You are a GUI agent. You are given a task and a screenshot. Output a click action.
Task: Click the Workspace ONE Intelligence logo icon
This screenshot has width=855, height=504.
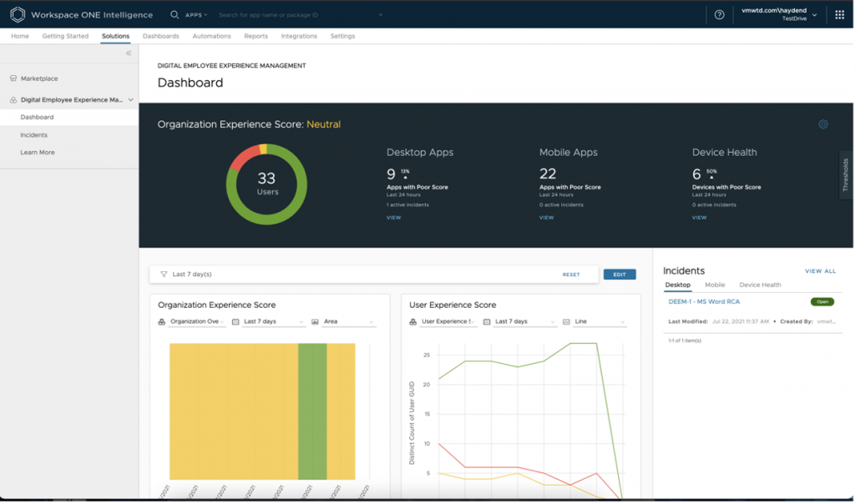pos(18,15)
